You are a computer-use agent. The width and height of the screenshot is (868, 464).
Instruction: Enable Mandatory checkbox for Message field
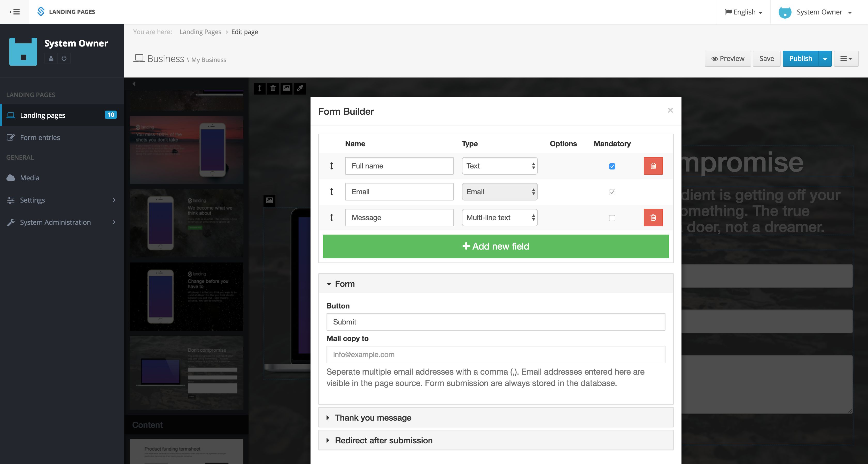tap(612, 218)
